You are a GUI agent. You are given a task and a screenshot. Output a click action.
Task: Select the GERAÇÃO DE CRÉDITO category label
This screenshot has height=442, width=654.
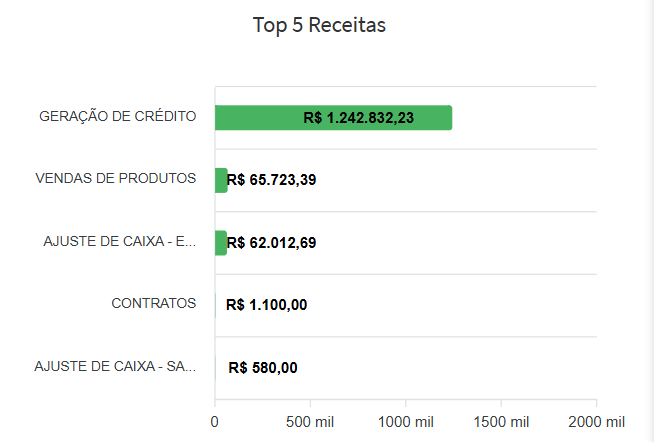[117, 116]
